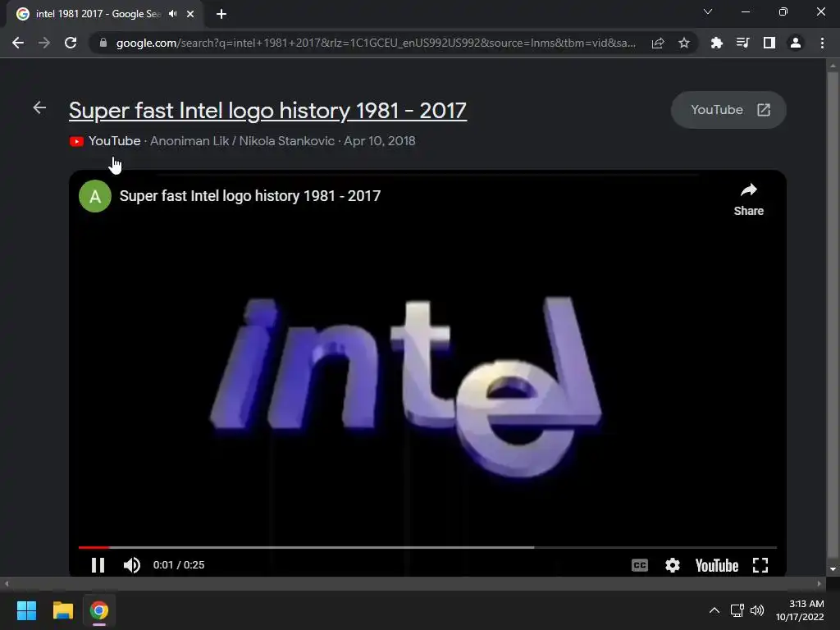Toggle the browser side panel
Viewport: 840px width, 630px height.
(x=769, y=43)
